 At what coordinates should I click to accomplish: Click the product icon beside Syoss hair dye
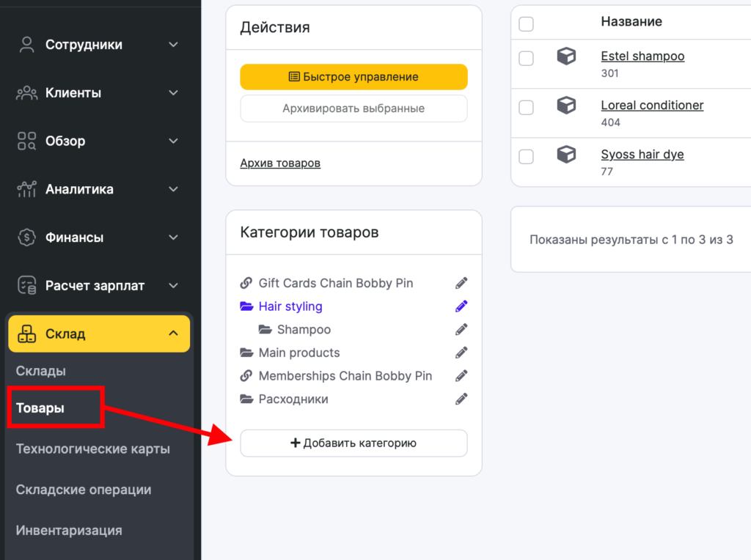click(566, 155)
